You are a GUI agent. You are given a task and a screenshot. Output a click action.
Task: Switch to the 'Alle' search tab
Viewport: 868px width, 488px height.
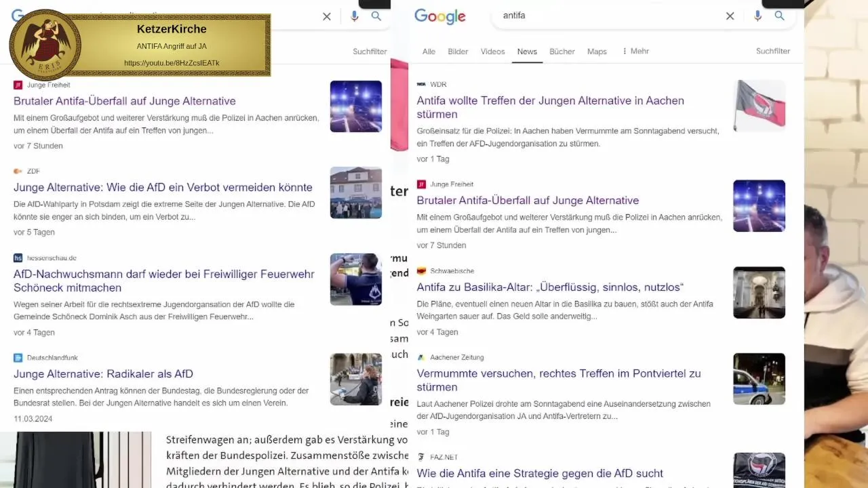click(429, 52)
